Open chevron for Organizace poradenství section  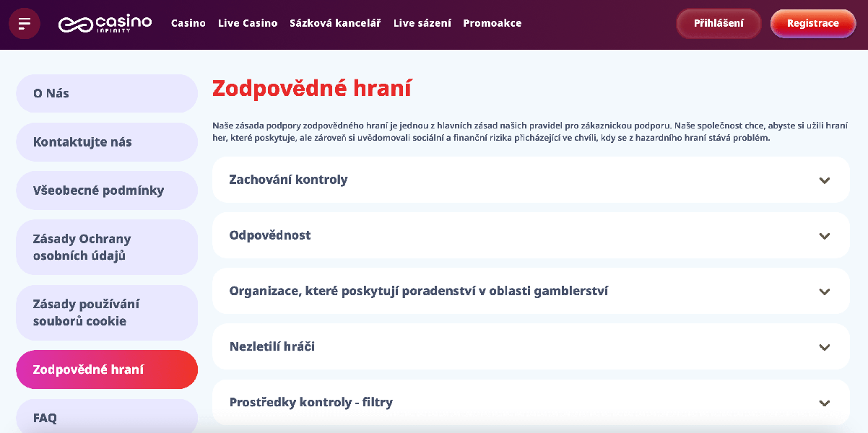tap(824, 292)
